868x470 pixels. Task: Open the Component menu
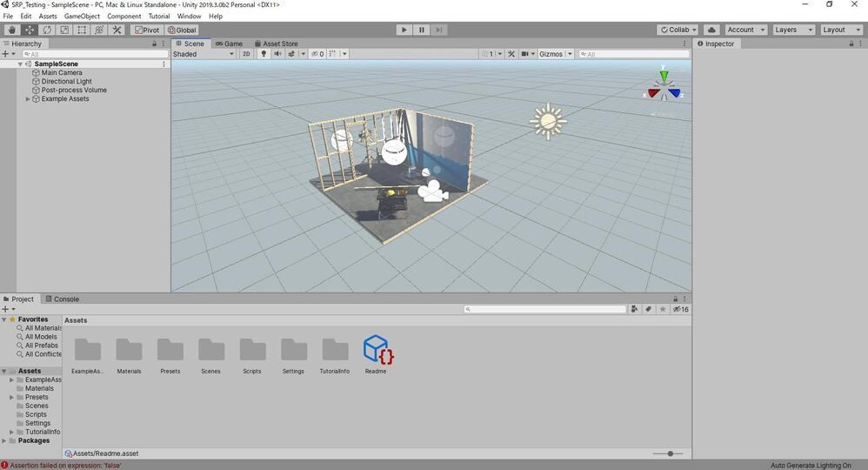(124, 16)
